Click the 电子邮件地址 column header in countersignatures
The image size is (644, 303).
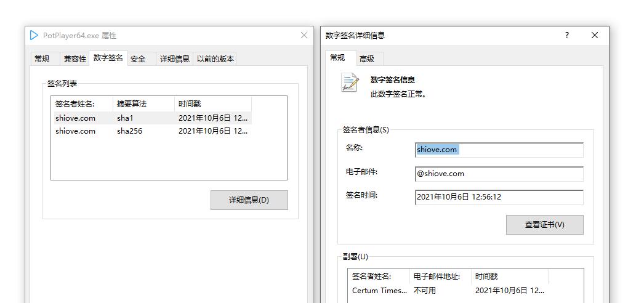click(x=440, y=277)
